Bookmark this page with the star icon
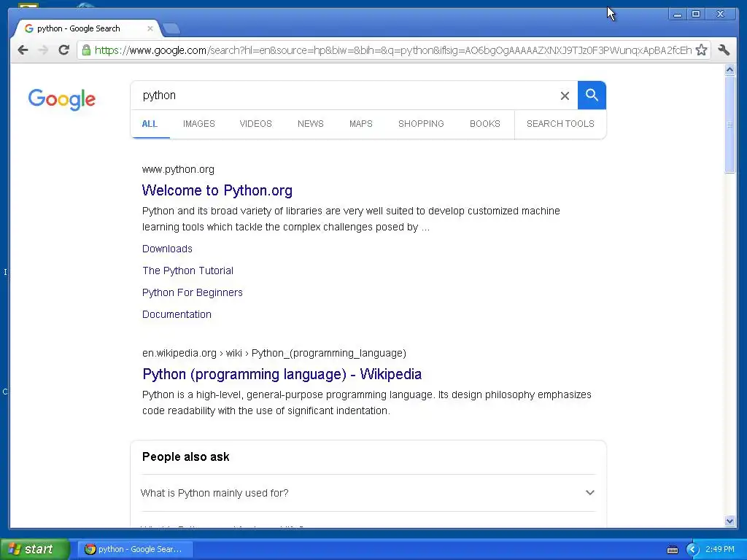The width and height of the screenshot is (747, 560). coord(701,50)
